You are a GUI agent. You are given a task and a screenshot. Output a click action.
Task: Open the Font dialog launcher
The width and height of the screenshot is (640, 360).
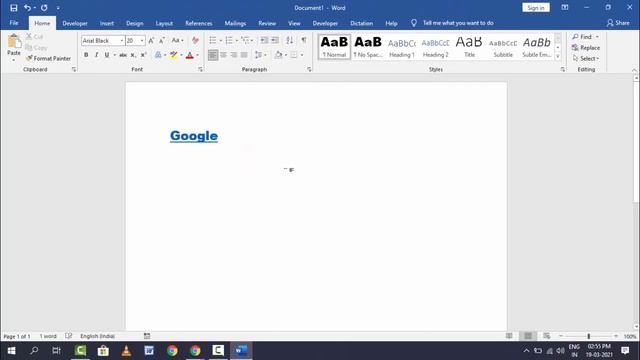click(200, 69)
